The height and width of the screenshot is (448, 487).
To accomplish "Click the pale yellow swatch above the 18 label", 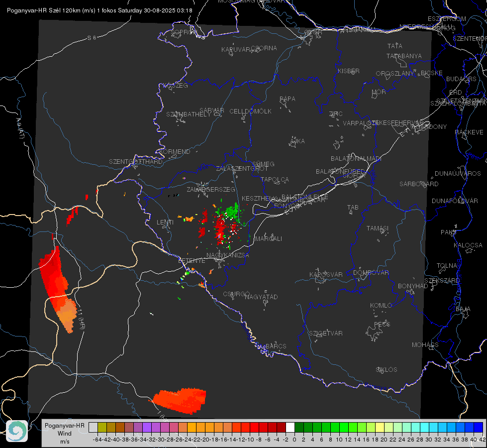I will pyautogui.click(x=380, y=428).
